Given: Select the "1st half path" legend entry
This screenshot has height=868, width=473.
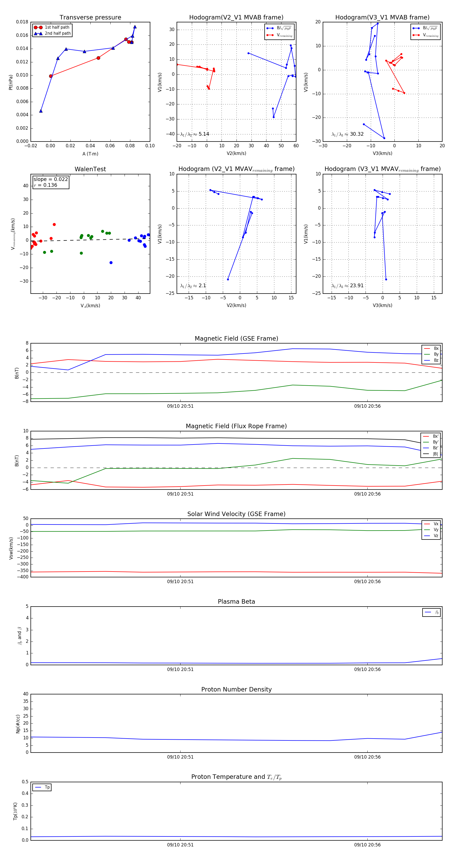Looking at the screenshot, I should [52, 27].
